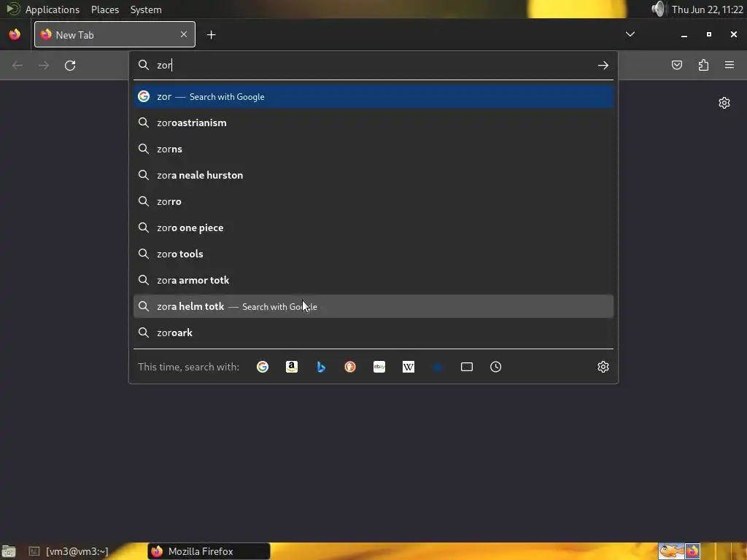
Task: Choose the 'zoro tools' suggestion
Action: coord(373,253)
